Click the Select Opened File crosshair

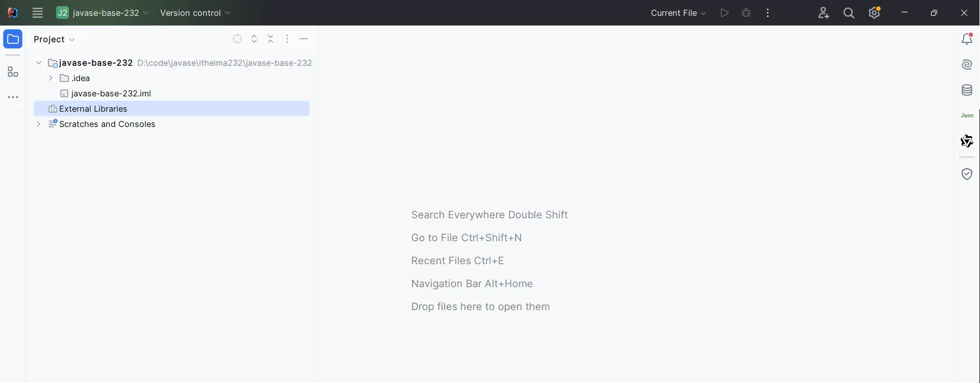coord(237,39)
